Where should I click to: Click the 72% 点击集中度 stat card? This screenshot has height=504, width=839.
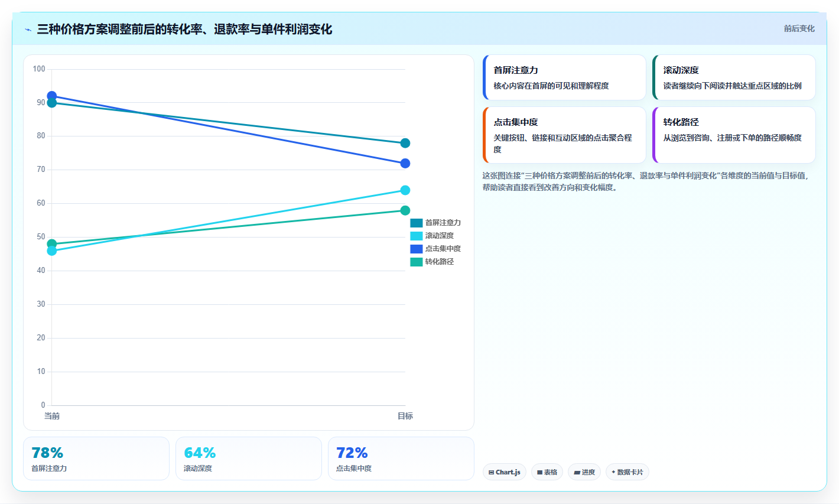tap(401, 459)
